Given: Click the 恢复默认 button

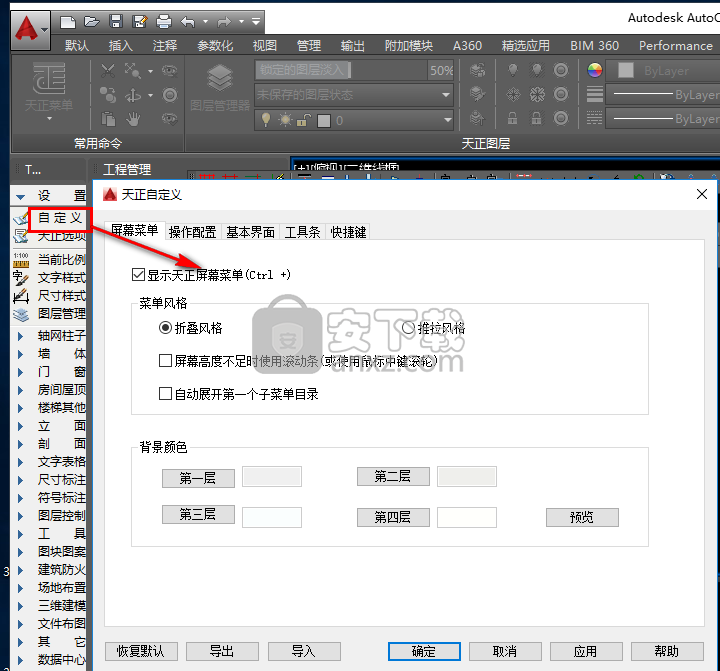Looking at the screenshot, I should [141, 651].
